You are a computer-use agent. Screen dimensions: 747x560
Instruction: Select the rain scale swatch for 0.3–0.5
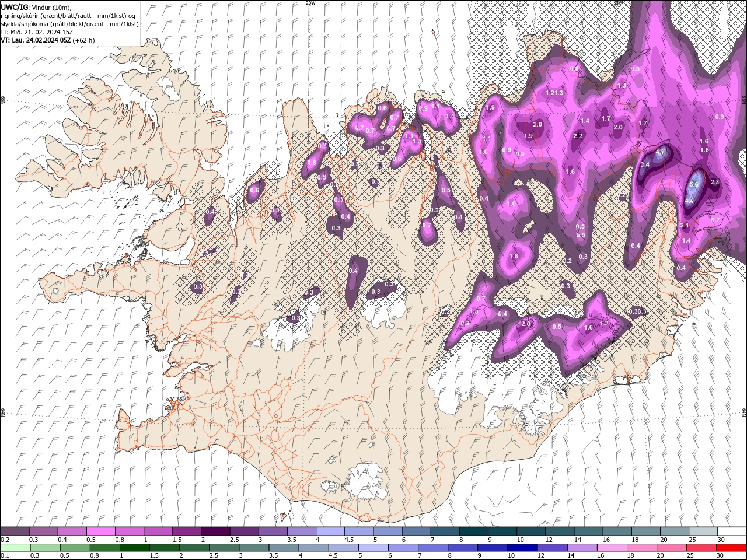[46, 548]
